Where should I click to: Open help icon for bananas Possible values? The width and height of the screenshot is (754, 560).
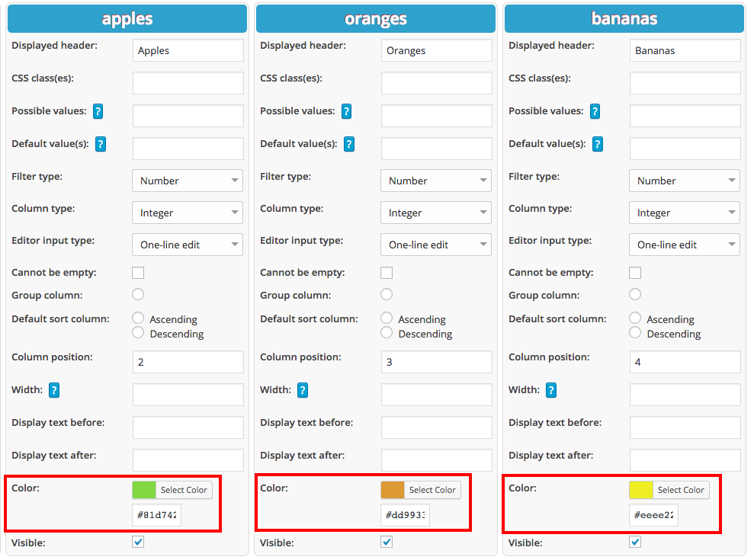[x=595, y=111]
